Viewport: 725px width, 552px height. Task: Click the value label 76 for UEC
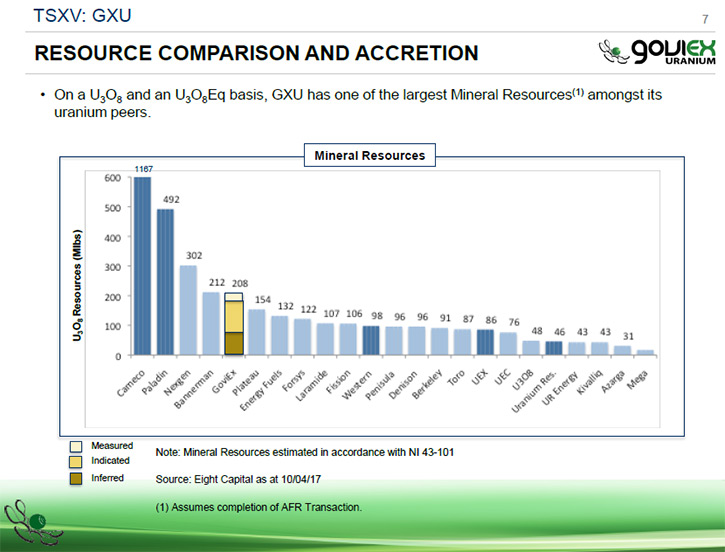pos(514,322)
